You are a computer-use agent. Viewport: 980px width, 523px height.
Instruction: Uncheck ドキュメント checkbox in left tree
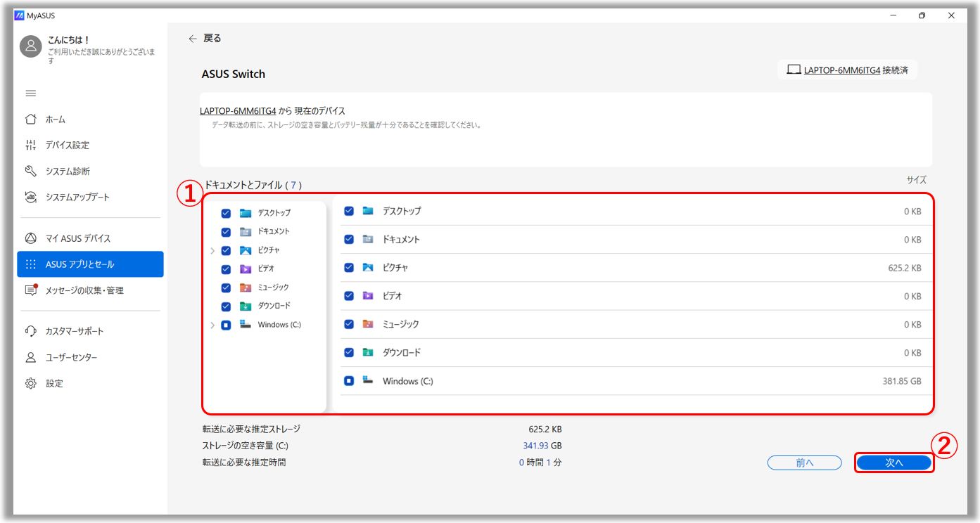(x=226, y=232)
